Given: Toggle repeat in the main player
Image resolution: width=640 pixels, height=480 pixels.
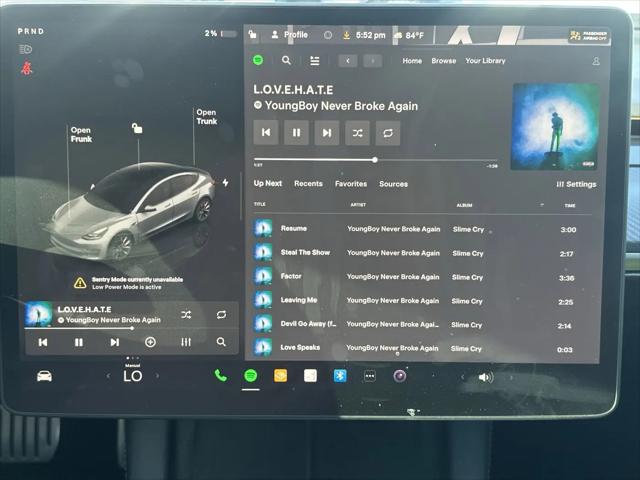Looking at the screenshot, I should point(388,133).
